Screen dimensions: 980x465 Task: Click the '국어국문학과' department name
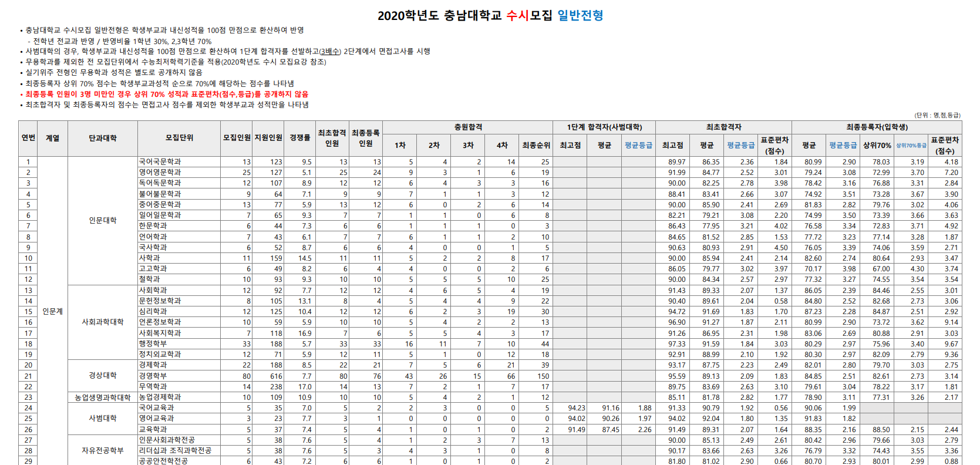(160, 161)
